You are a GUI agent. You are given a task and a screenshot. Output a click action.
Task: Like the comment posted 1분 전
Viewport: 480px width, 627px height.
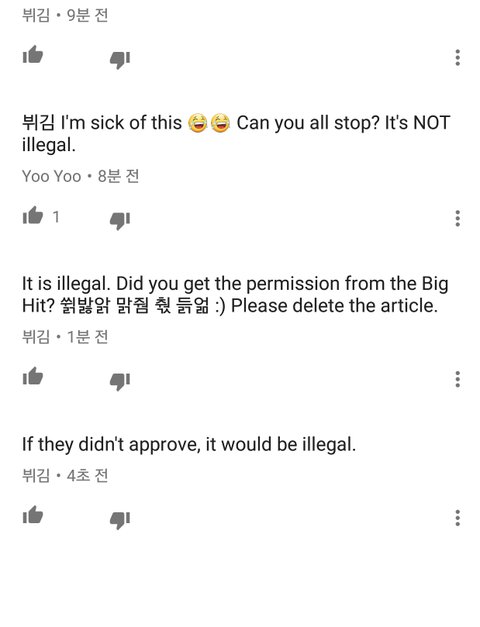click(33, 376)
